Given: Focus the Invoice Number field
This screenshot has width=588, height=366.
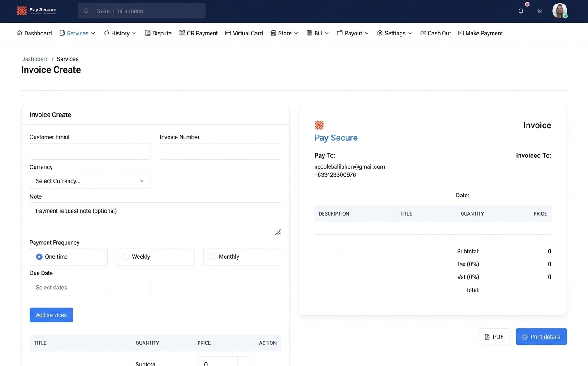Looking at the screenshot, I should pyautogui.click(x=220, y=151).
